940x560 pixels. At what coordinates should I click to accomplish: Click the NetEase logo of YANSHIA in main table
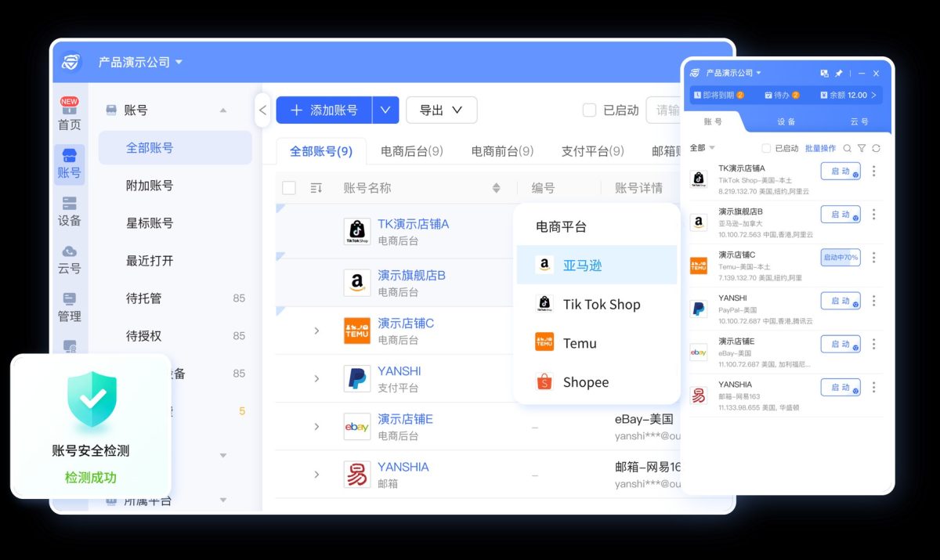coord(357,475)
